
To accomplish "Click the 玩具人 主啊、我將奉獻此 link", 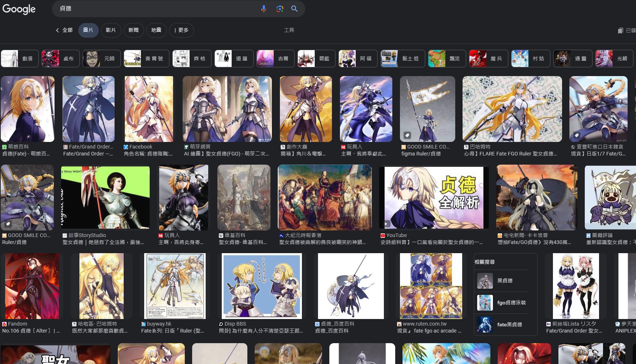I will tap(363, 154).
